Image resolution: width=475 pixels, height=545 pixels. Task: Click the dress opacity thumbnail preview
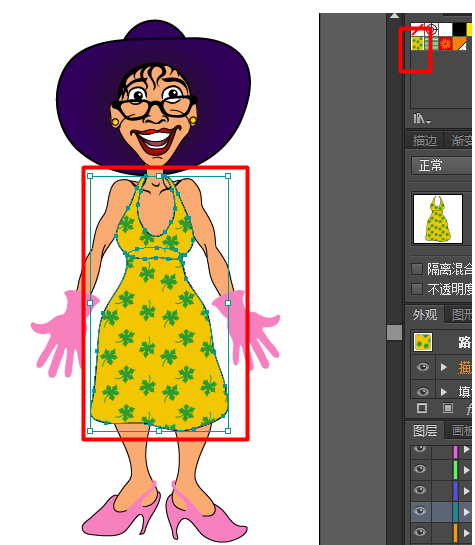point(438,219)
